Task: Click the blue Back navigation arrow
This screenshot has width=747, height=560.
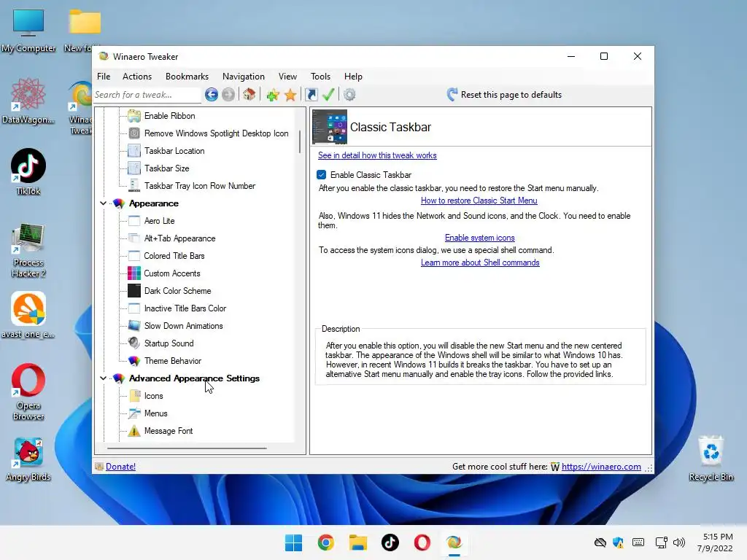Action: click(212, 95)
